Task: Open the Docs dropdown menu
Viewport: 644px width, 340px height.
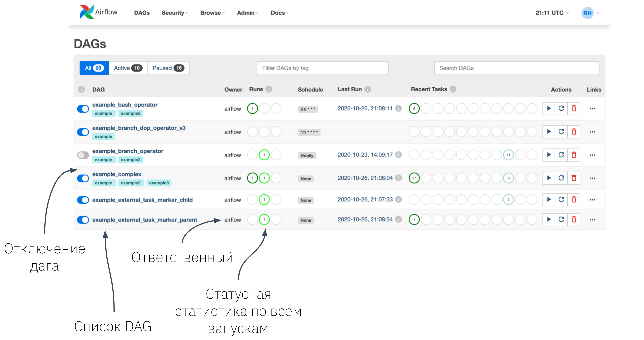Action: pyautogui.click(x=279, y=13)
